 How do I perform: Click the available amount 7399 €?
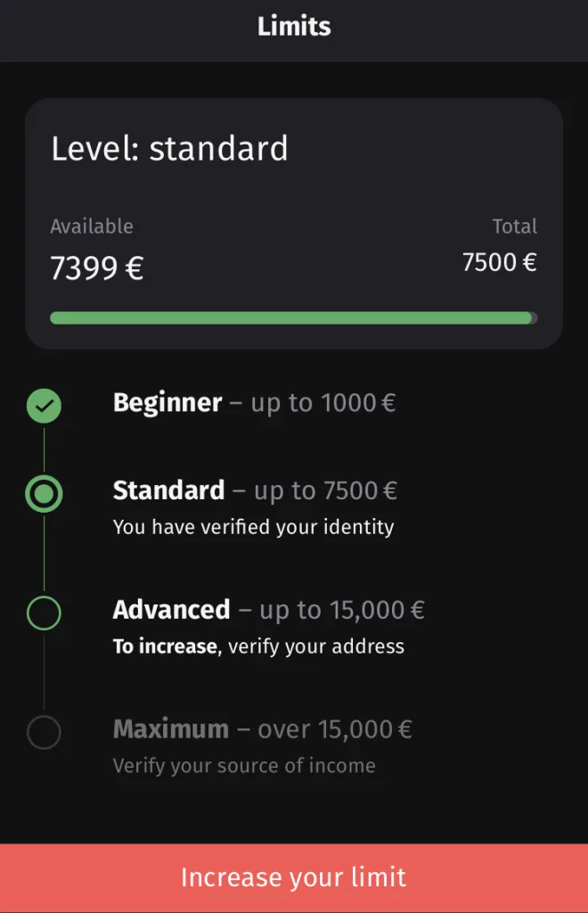click(96, 268)
